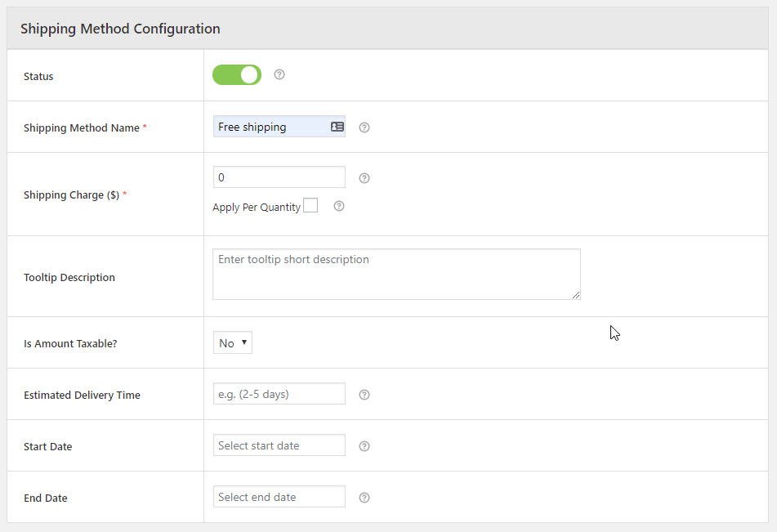The image size is (777, 532).
Task: Click the Is Amount Taxable? label
Action: click(70, 343)
